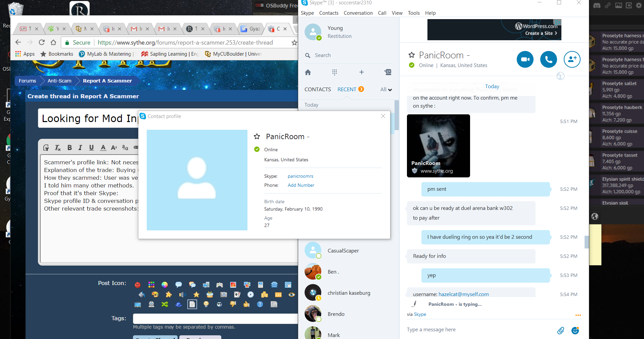Start a voice call with PanicRoom
This screenshot has width=644, height=339.
pyautogui.click(x=548, y=59)
